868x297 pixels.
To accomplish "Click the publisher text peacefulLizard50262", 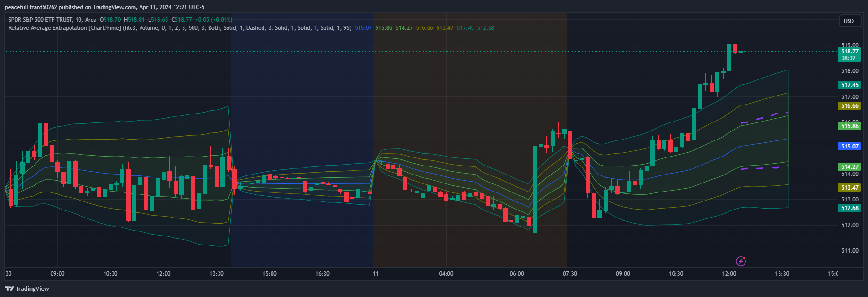I will tap(31, 7).
